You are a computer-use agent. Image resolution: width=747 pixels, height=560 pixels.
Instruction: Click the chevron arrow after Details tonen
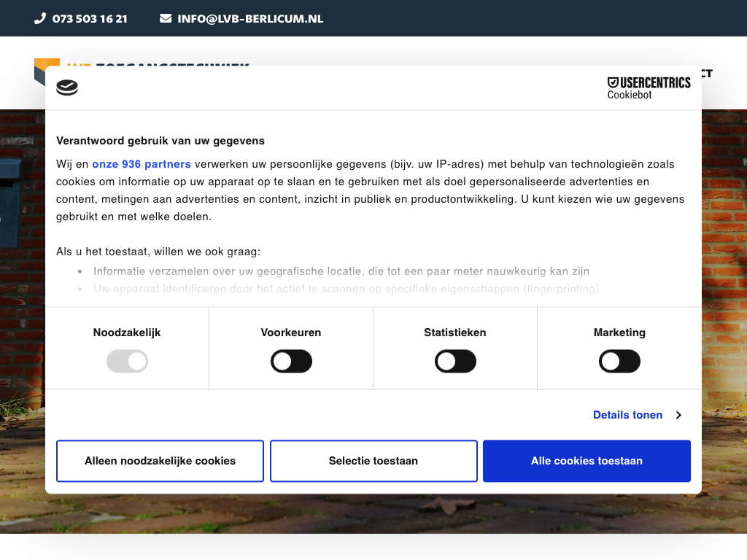(678, 415)
